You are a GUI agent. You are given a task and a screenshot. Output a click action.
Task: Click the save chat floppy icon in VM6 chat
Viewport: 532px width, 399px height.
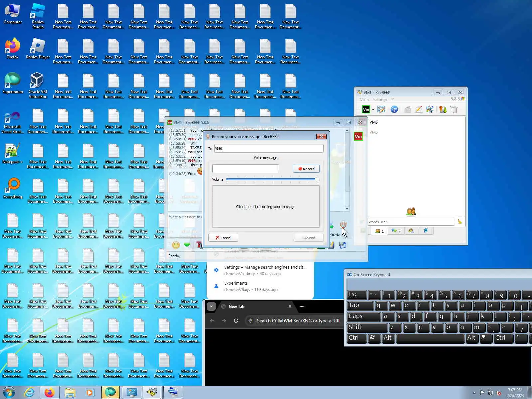pos(343,245)
